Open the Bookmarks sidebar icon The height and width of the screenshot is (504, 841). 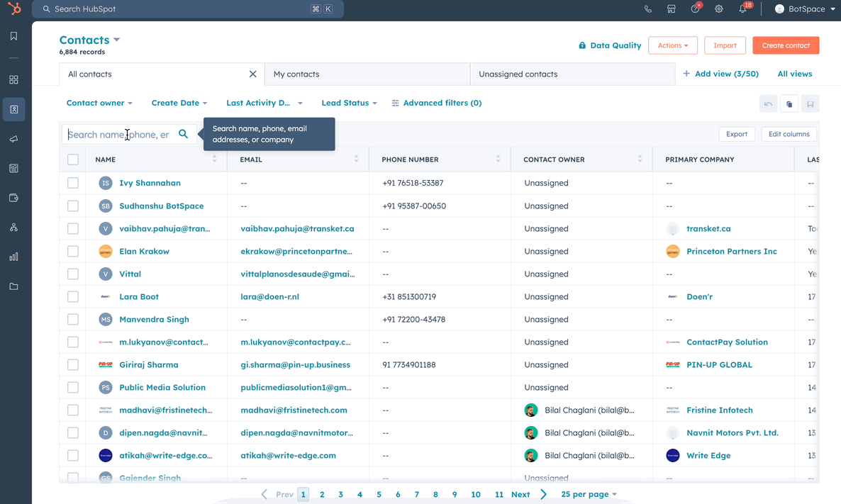click(14, 36)
